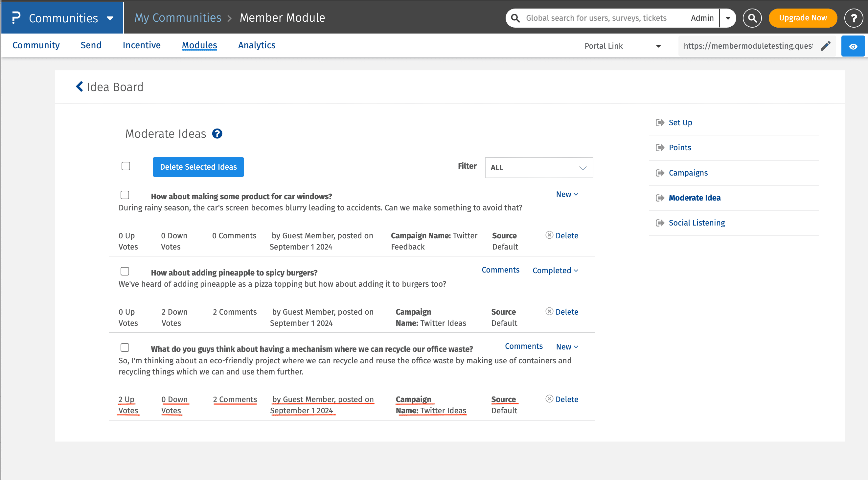
Task: Open the Incentive tab
Action: pos(142,45)
